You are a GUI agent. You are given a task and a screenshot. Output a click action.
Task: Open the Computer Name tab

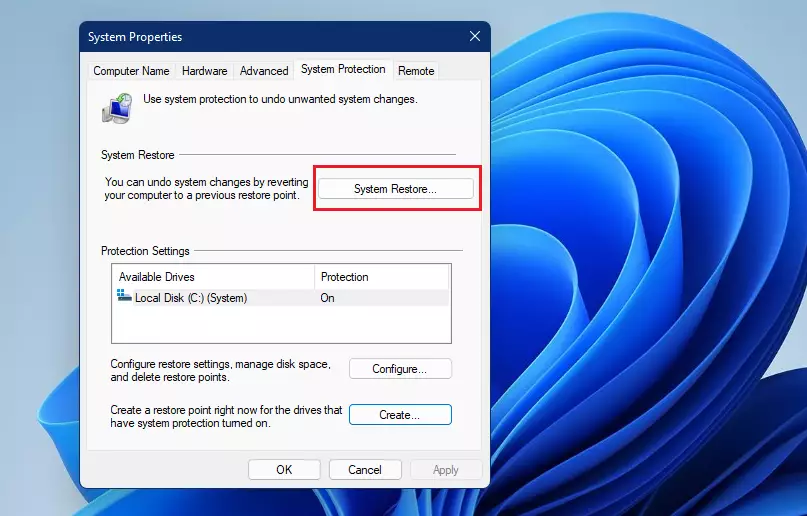pyautogui.click(x=131, y=70)
